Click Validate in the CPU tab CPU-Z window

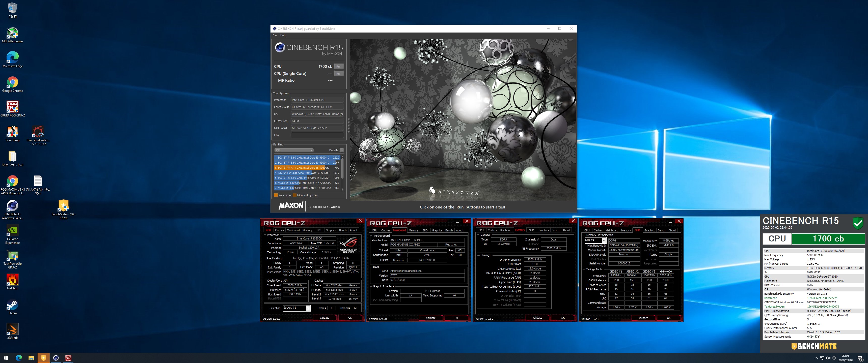324,318
